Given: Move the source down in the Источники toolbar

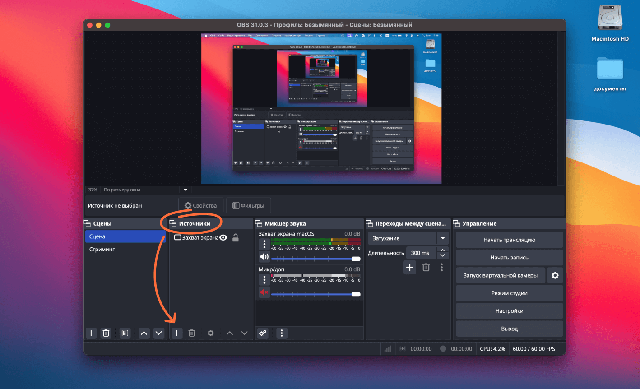Looking at the screenshot, I should (x=244, y=333).
